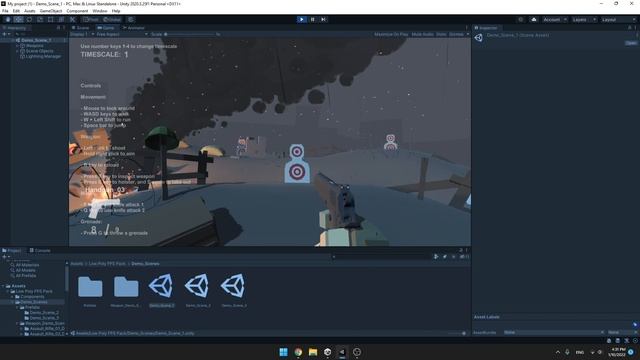Collapse Demo_Scene_1 in Hierarchy
Screen dimensions: 640x360
13,40
